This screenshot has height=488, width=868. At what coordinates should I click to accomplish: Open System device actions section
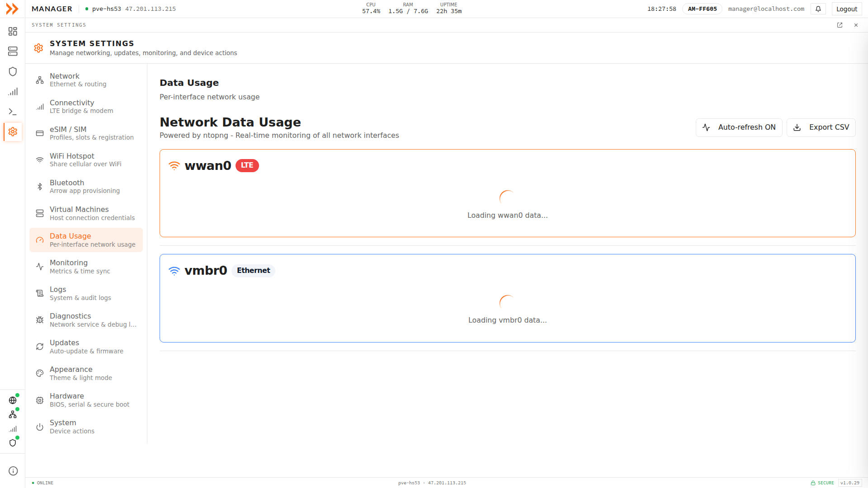coord(86,427)
